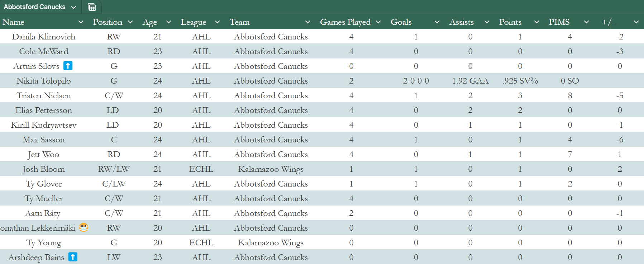This screenshot has width=644, height=264.
Task: Open the Games Played filter dropdown
Action: point(378,22)
